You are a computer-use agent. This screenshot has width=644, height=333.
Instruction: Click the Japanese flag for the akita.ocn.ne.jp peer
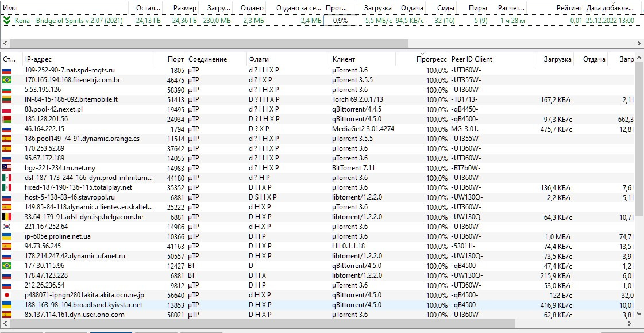pyautogui.click(x=7, y=295)
